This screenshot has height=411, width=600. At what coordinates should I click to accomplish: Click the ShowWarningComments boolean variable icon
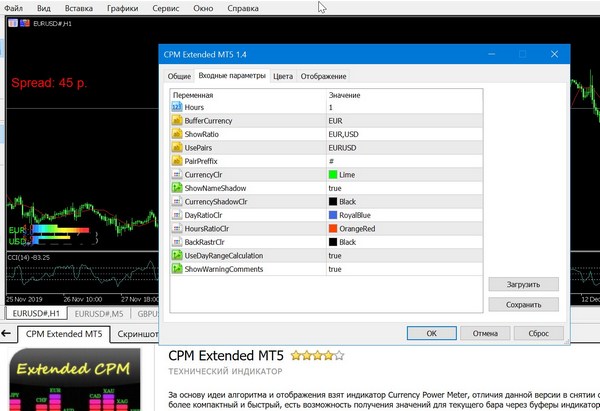pyautogui.click(x=177, y=269)
